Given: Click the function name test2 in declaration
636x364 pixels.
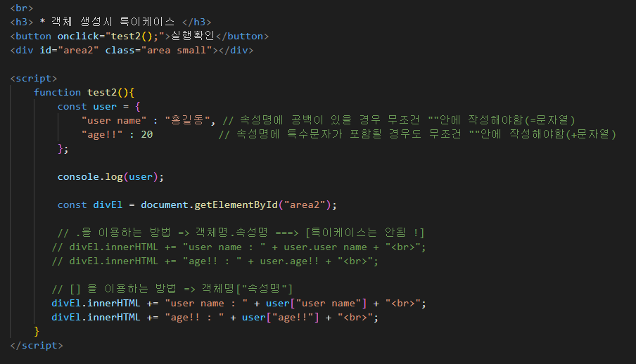Looking at the screenshot, I should point(102,93).
